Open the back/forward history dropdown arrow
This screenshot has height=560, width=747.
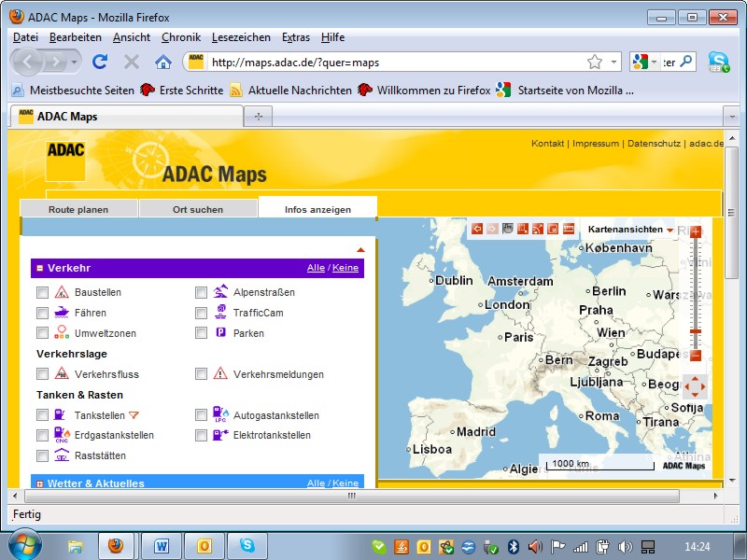[74, 62]
